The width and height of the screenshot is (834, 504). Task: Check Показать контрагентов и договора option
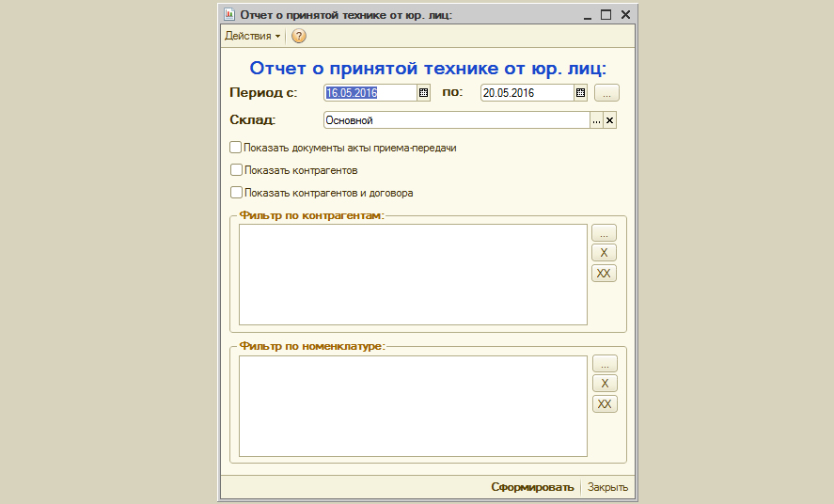[x=236, y=193]
